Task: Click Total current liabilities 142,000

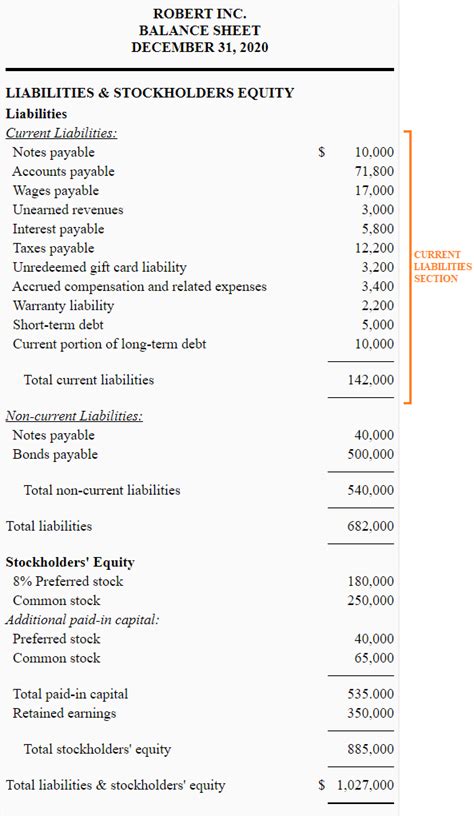Action: [x=370, y=380]
